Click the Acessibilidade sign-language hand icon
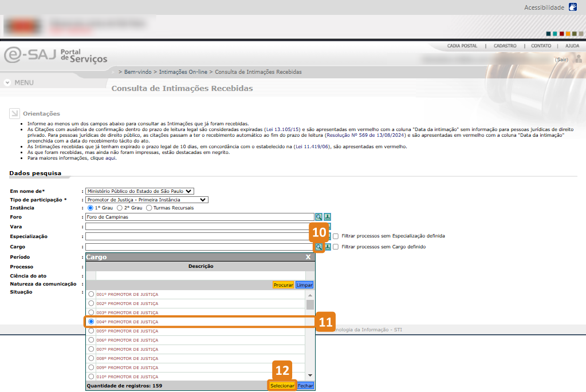 (573, 7)
